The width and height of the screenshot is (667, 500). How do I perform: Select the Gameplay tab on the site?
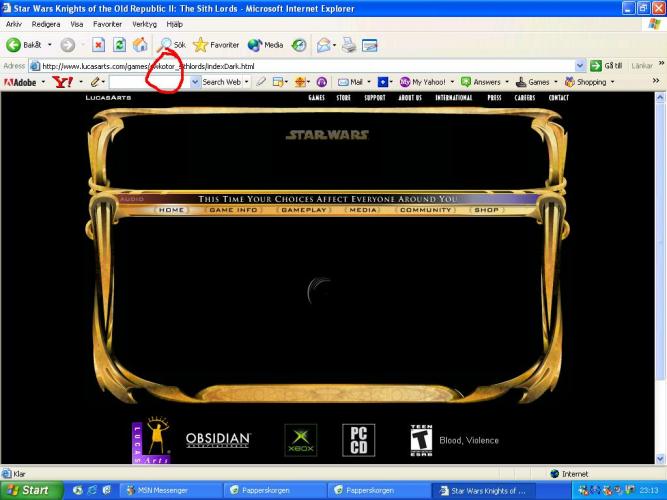(303, 210)
